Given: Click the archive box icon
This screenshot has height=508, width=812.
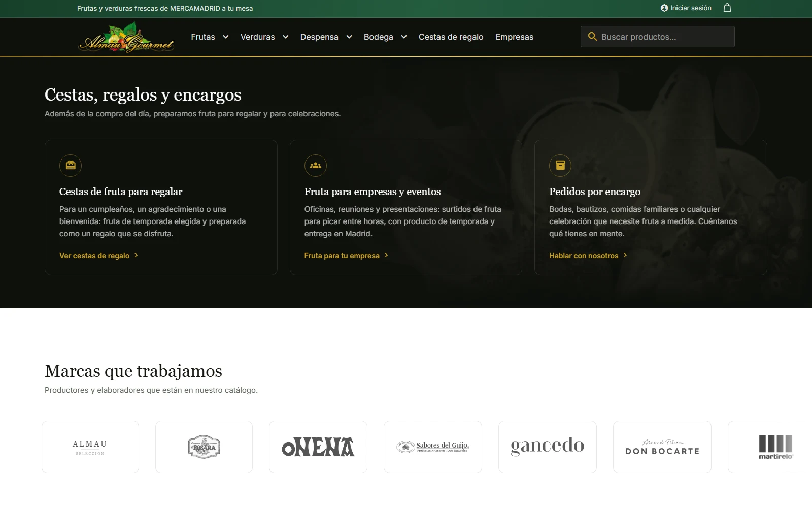Looking at the screenshot, I should click(x=560, y=165).
